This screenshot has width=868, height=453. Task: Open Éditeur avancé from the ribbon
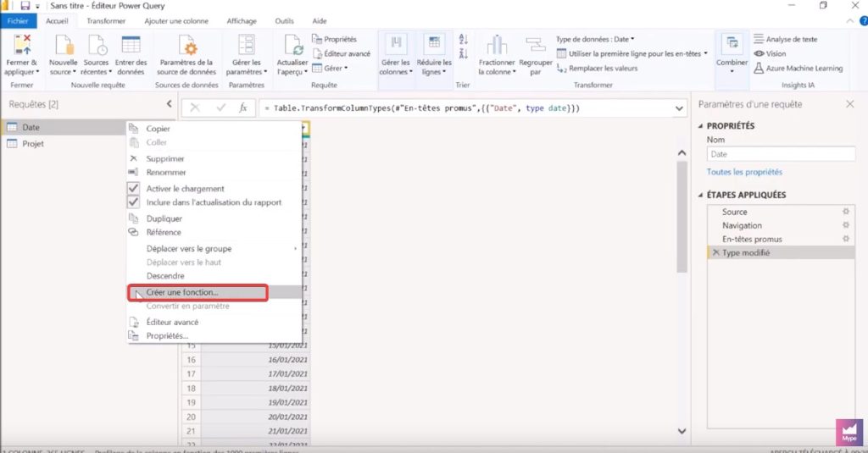342,53
